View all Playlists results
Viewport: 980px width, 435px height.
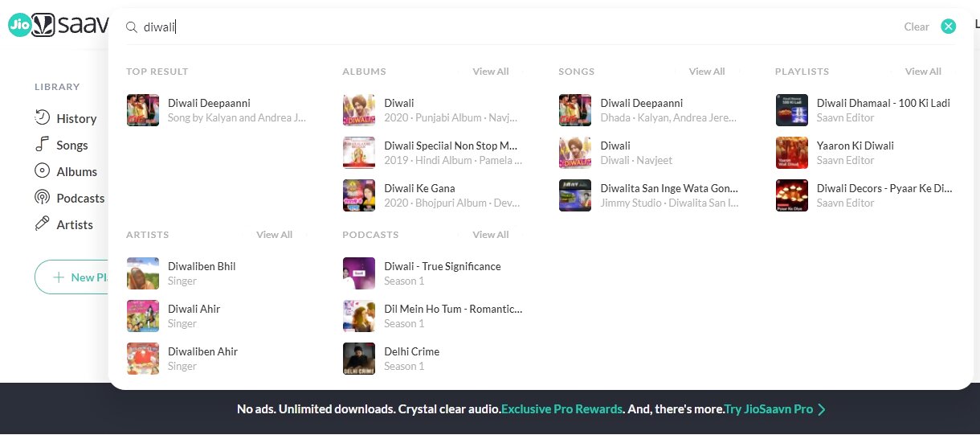tap(923, 72)
